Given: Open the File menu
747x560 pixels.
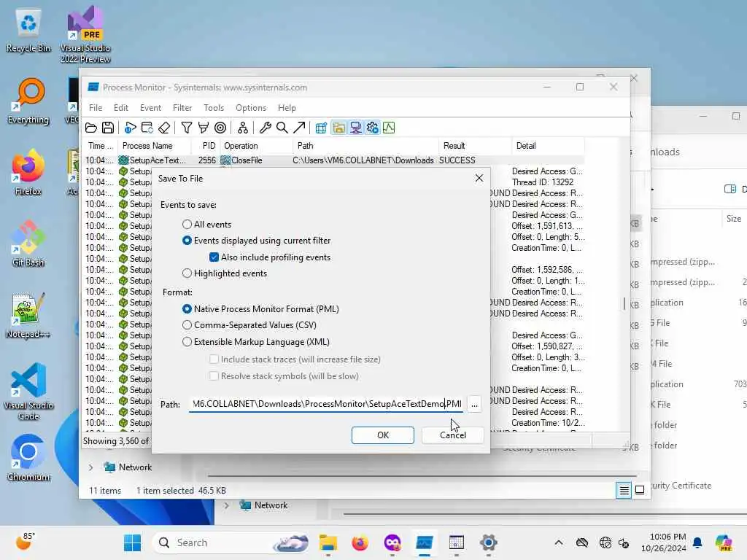Looking at the screenshot, I should [96, 108].
